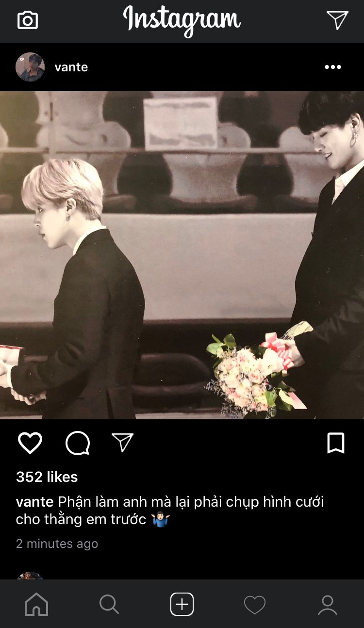Open direct messages paper plane icon in header
The height and width of the screenshot is (628, 364).
point(337,20)
